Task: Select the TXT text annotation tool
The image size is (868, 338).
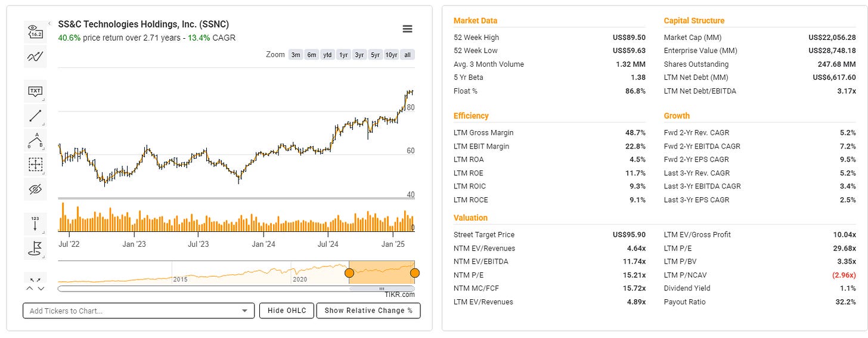Action: (x=35, y=92)
